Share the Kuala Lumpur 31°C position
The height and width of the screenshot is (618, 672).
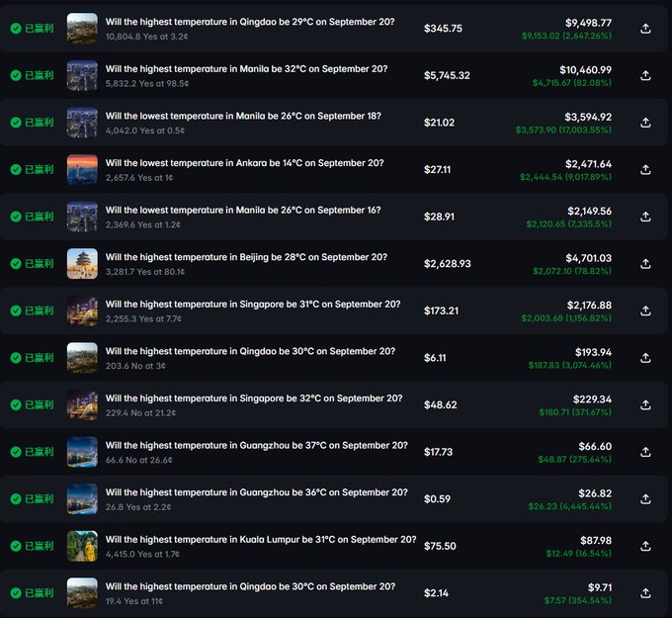click(645, 546)
